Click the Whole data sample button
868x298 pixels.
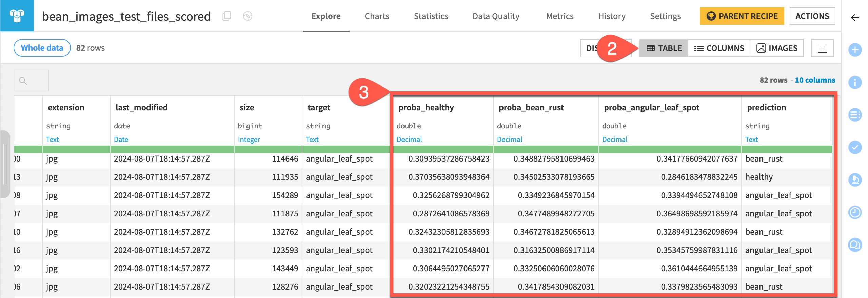[x=42, y=48]
